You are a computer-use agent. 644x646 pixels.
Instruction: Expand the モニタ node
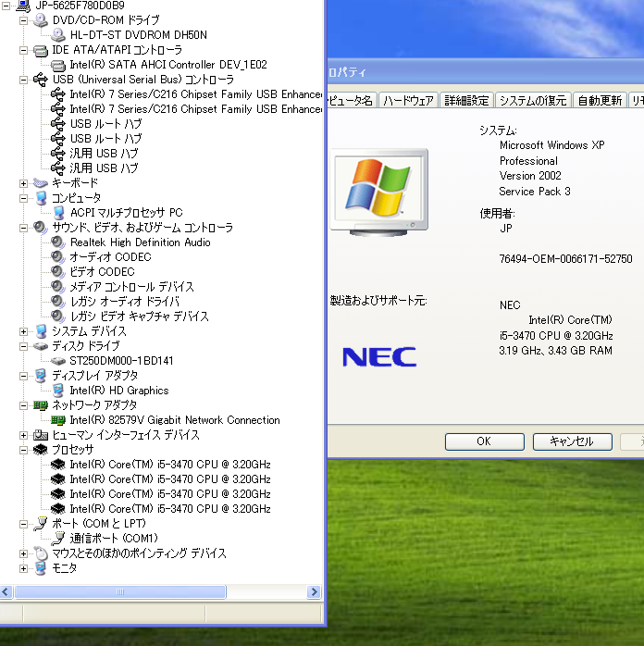(x=23, y=569)
